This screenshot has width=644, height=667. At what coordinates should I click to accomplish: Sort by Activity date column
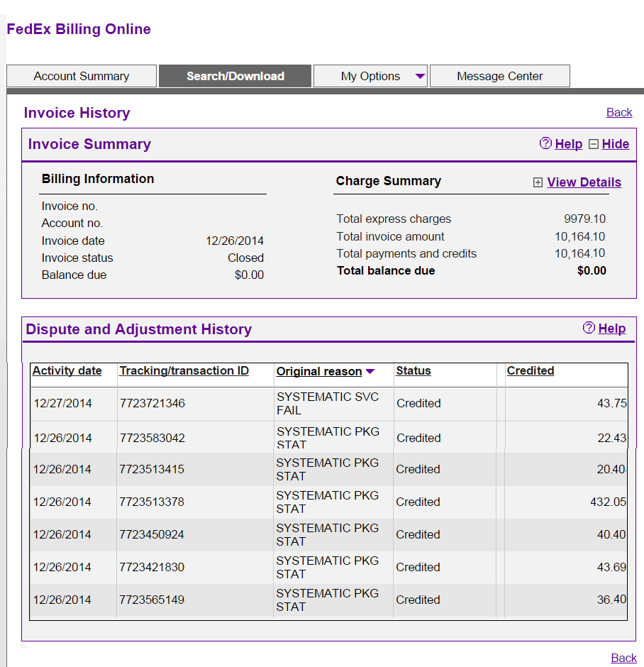click(67, 370)
